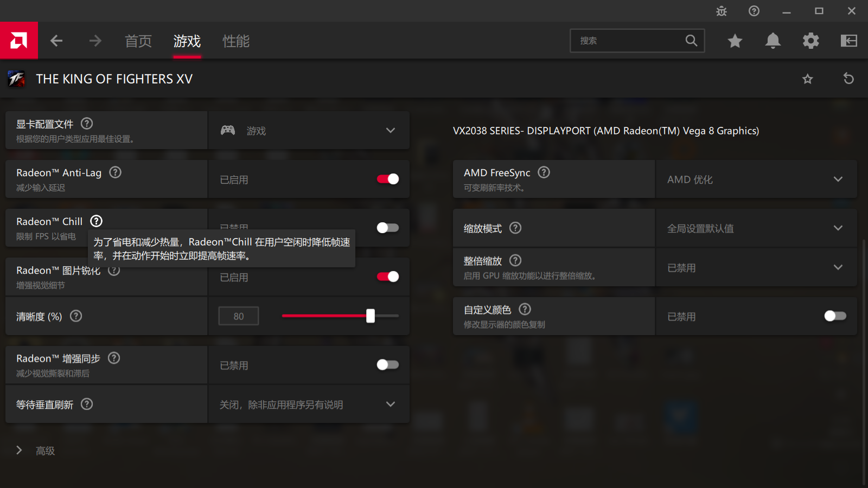868x488 pixels.
Task: Click the 可变刷新率技术 description
Action: point(495,188)
